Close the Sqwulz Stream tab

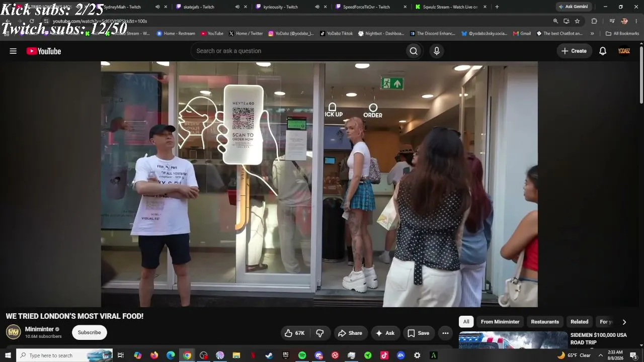pyautogui.click(x=485, y=7)
